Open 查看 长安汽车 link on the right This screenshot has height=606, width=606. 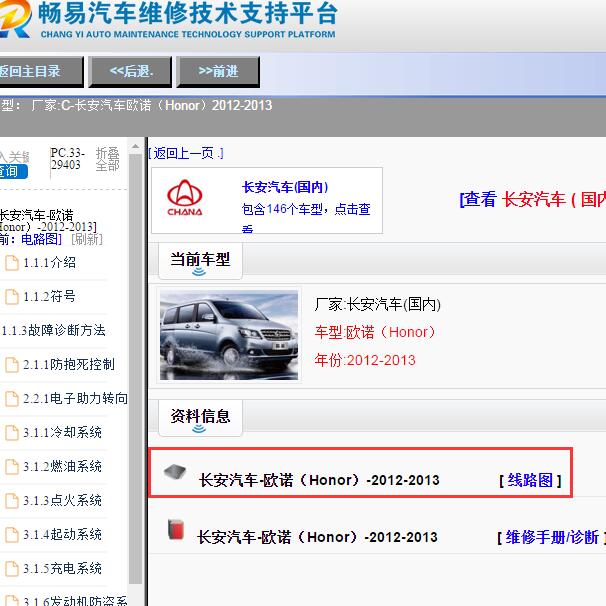(x=533, y=199)
